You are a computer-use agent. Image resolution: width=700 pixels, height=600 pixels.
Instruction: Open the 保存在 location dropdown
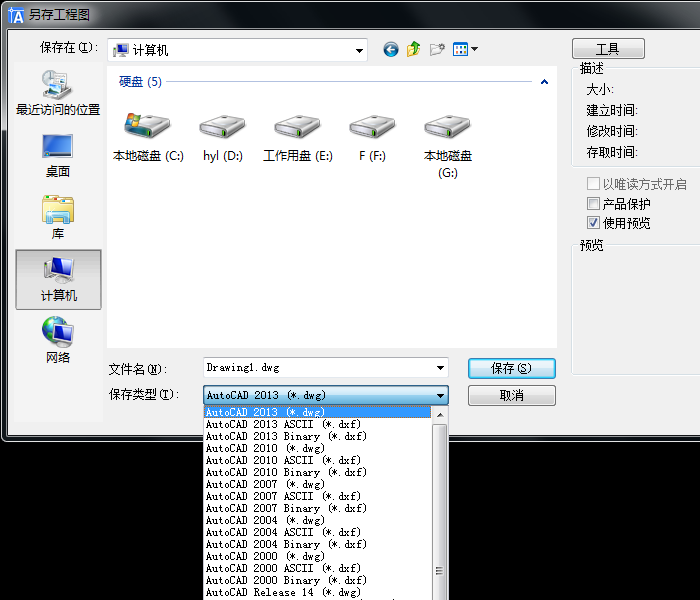tap(359, 50)
